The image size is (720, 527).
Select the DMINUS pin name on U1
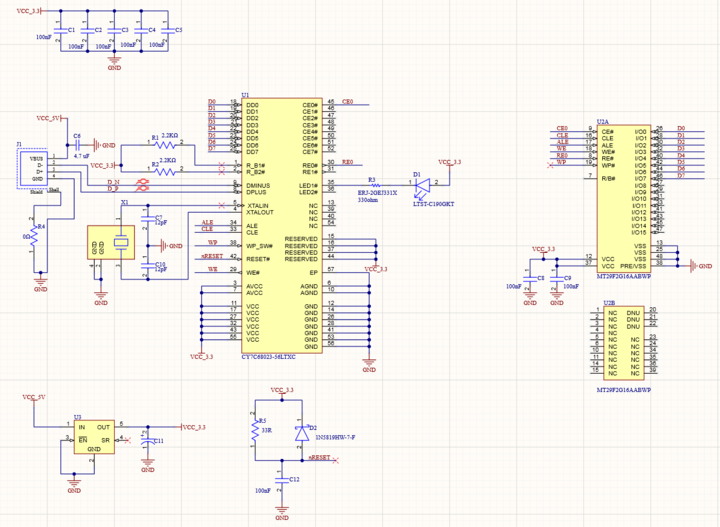click(x=258, y=185)
